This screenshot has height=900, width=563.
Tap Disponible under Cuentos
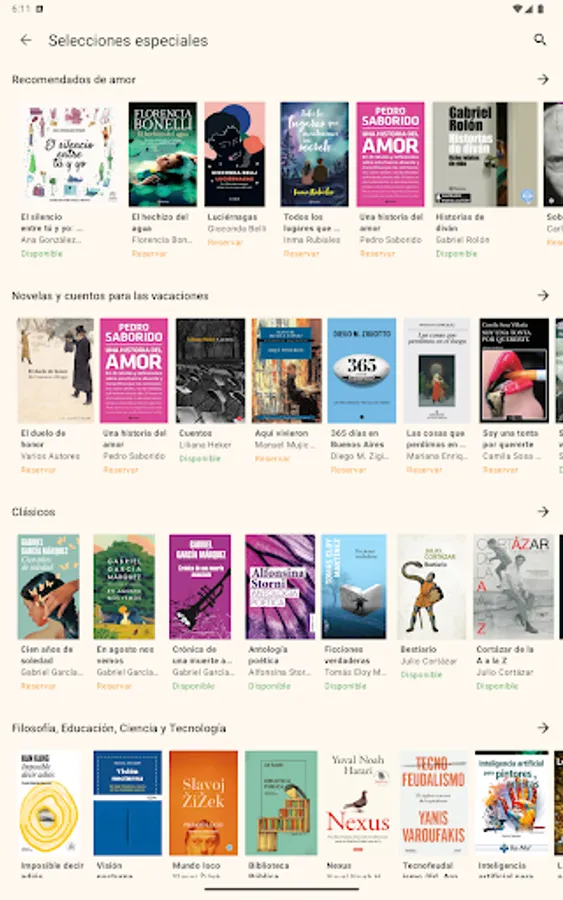point(200,459)
